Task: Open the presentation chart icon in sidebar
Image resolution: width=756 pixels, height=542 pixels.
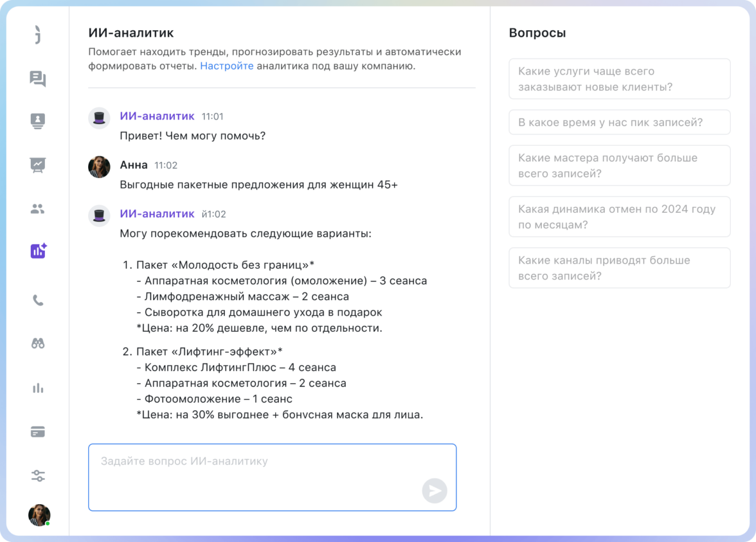Action: 37,165
